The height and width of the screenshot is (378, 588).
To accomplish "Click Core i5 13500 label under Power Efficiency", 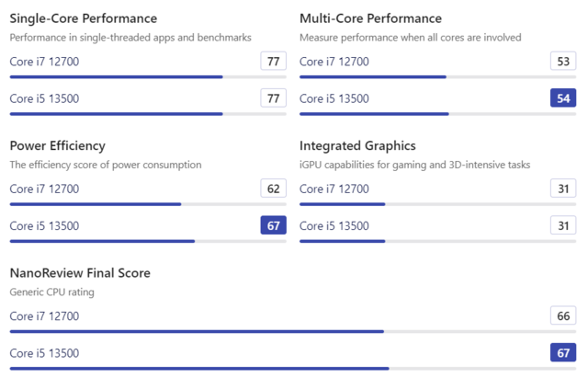I will pyautogui.click(x=44, y=225).
